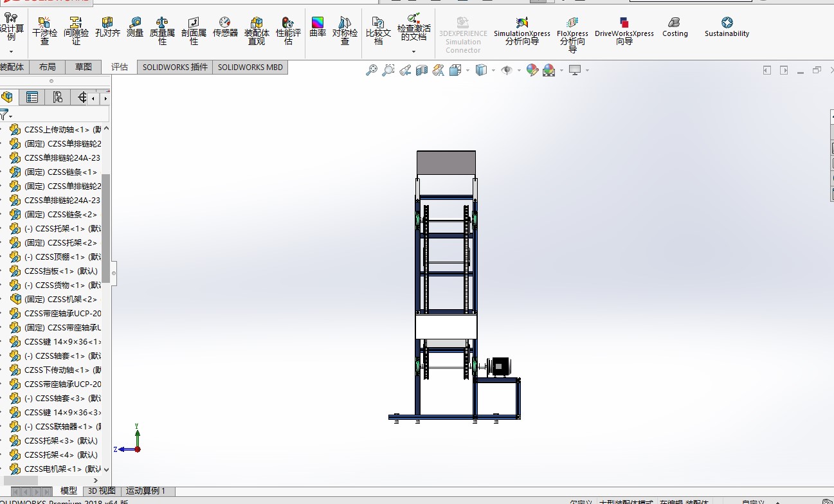Expand 检查激活的文档 dropdown arrow
This screenshot has width=834, height=504.
coord(413,52)
